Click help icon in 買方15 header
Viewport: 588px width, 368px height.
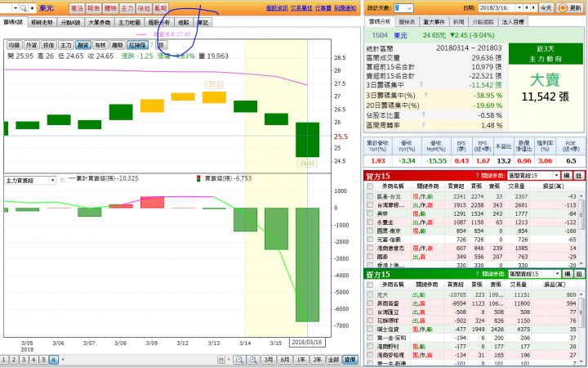tap(478, 175)
